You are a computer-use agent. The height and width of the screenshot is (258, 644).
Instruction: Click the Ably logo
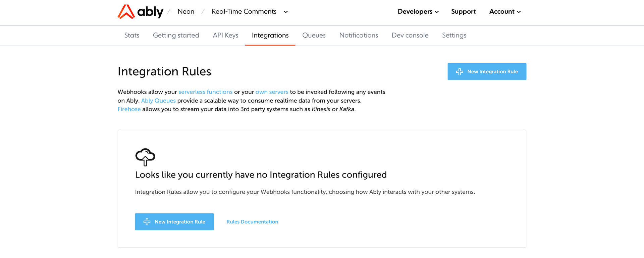pyautogui.click(x=140, y=12)
